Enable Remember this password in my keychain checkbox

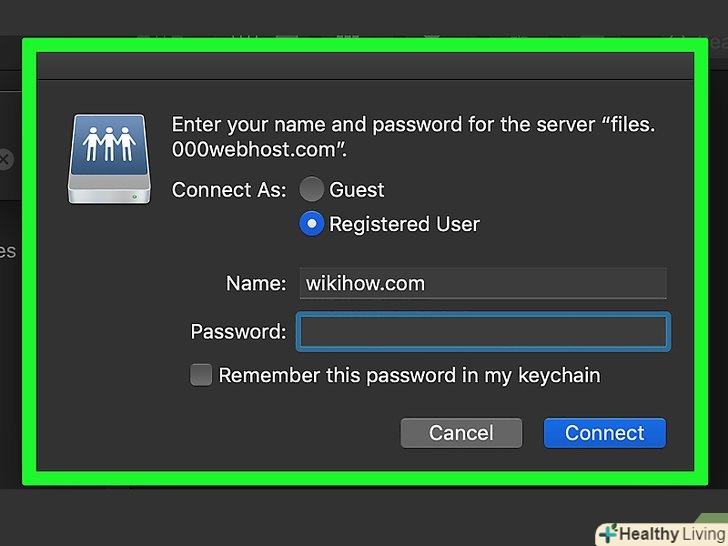click(x=201, y=376)
